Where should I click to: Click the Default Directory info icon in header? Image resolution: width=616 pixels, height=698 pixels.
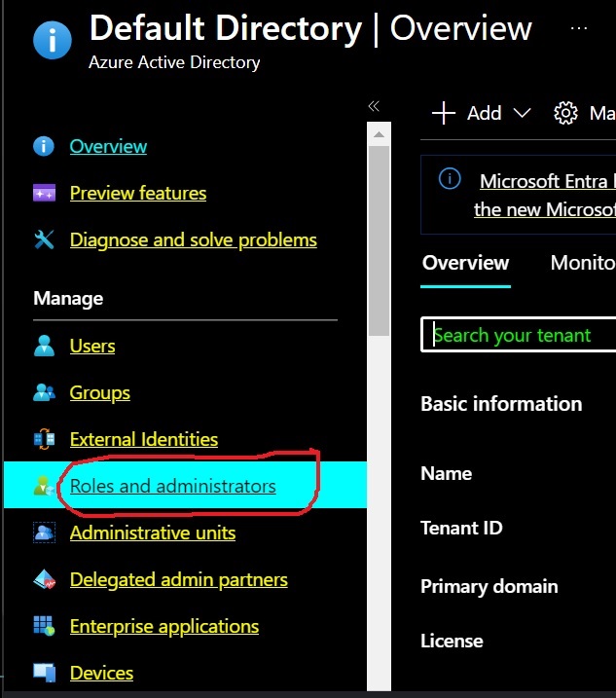click(53, 40)
